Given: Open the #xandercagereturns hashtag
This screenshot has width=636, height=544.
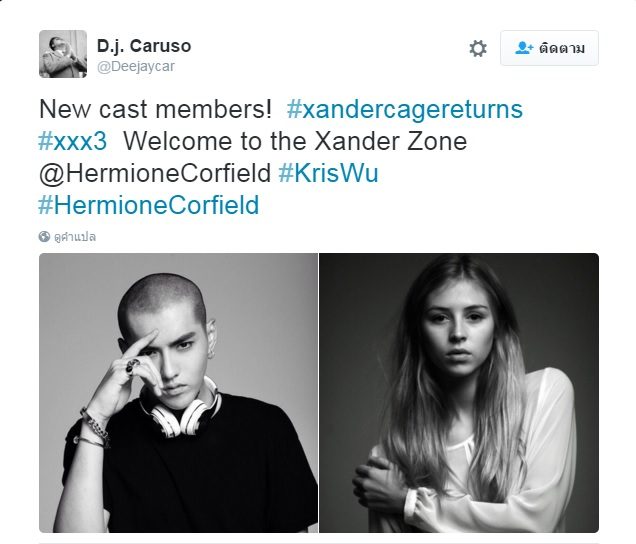Looking at the screenshot, I should [x=405, y=110].
